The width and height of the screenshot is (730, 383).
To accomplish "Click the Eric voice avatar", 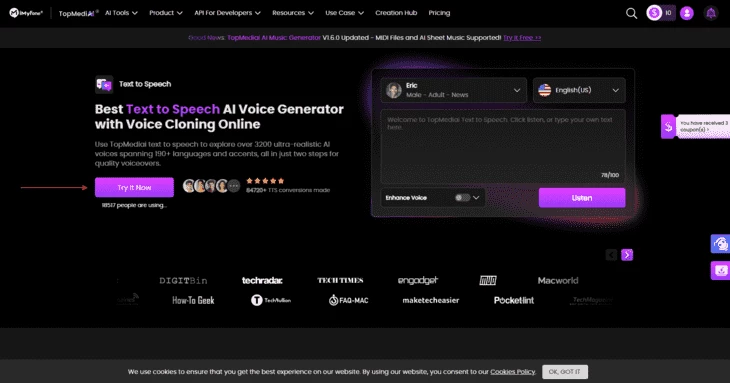I will tap(394, 90).
